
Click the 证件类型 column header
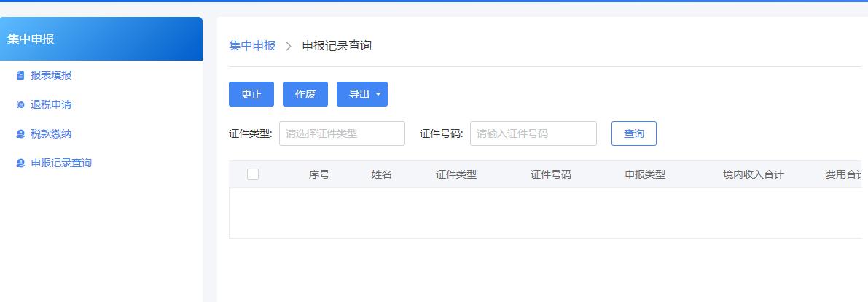coord(456,174)
